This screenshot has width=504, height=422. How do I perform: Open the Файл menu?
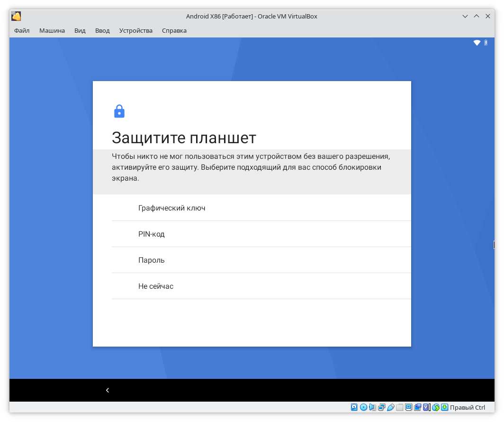click(x=22, y=30)
